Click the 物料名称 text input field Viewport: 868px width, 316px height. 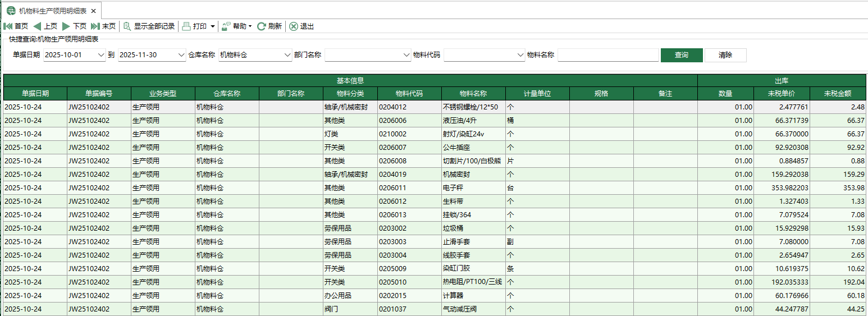[x=608, y=55]
